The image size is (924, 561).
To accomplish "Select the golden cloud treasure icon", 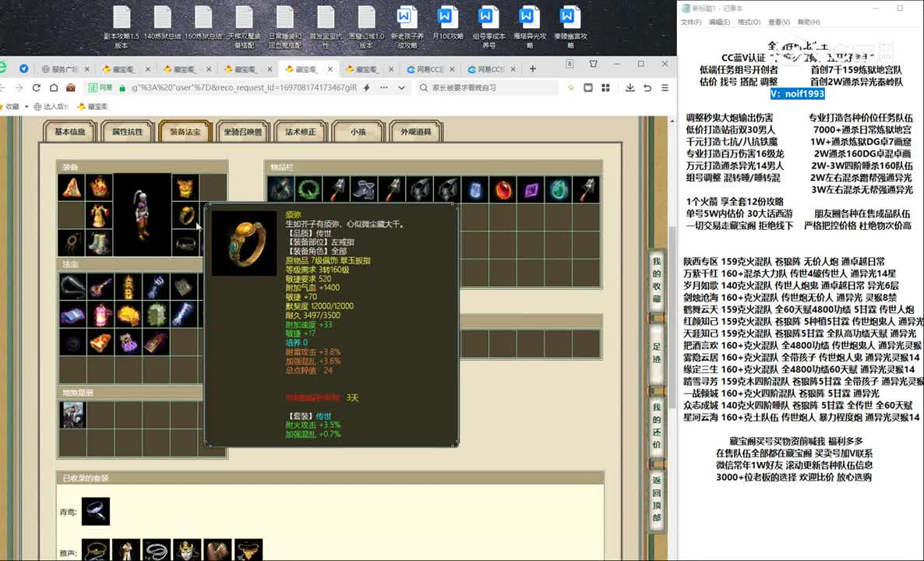I will [128, 314].
